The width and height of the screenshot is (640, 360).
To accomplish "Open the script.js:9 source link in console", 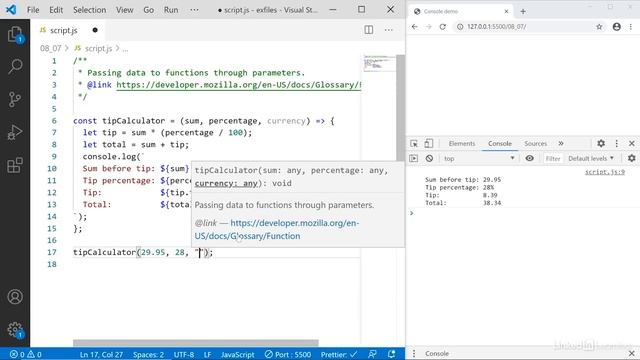I will click(x=604, y=172).
